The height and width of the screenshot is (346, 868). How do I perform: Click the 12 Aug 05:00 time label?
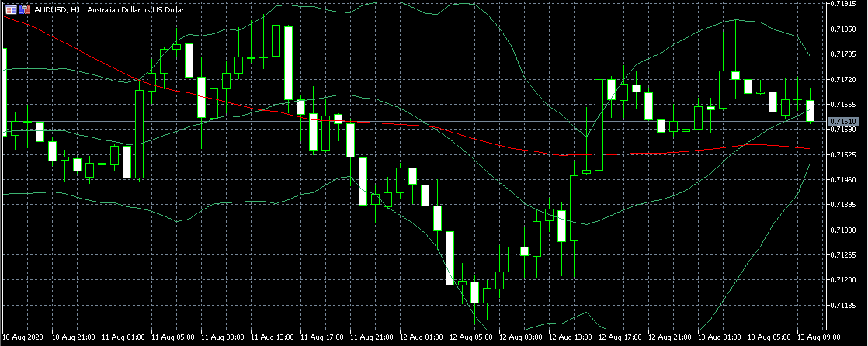[471, 337]
